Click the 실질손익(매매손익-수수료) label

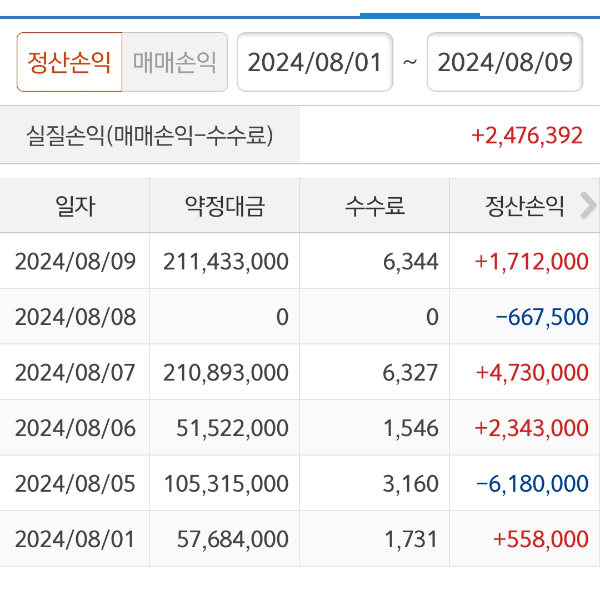click(x=150, y=135)
